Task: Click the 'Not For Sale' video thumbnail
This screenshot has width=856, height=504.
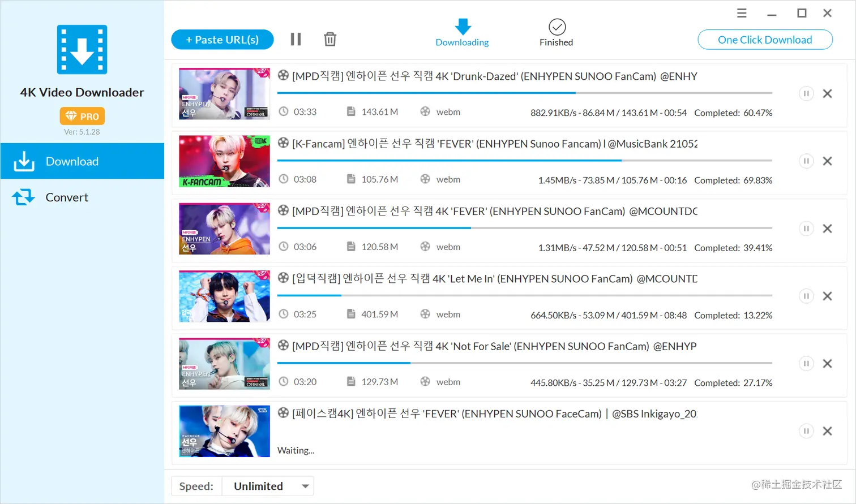Action: click(x=224, y=364)
